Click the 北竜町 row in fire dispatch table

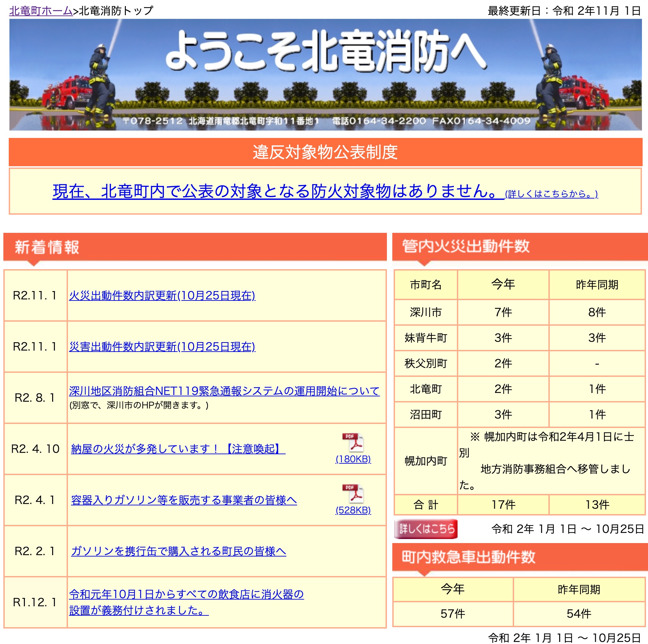426,389
